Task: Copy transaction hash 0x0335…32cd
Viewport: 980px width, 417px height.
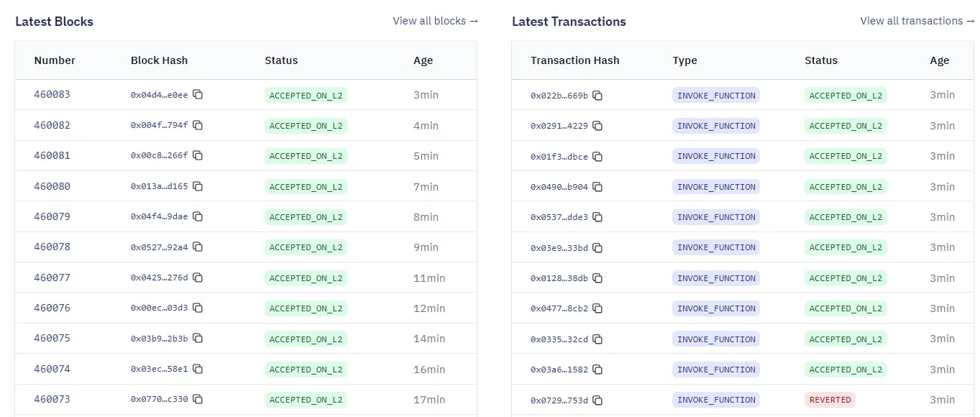Action: pos(597,339)
